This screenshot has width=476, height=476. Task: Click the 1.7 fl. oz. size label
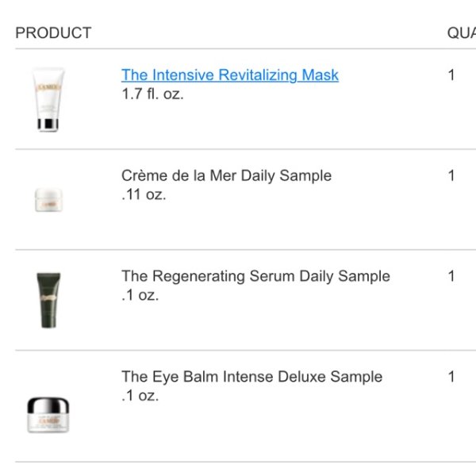click(152, 94)
